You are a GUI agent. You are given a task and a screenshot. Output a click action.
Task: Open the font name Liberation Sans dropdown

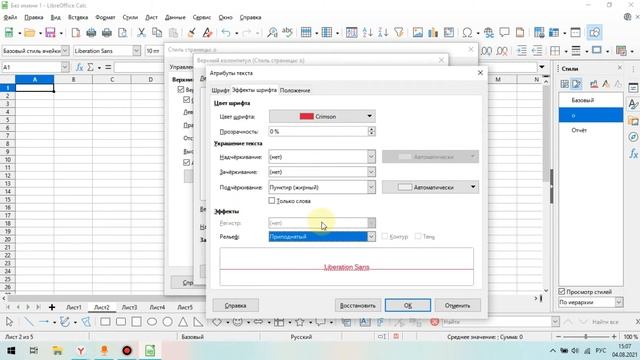(x=136, y=51)
